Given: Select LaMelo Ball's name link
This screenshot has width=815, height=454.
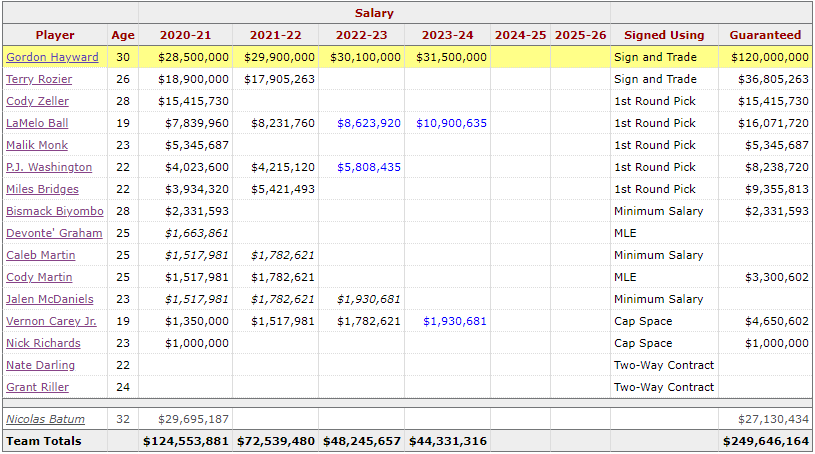Looking at the screenshot, I should pyautogui.click(x=38, y=123).
